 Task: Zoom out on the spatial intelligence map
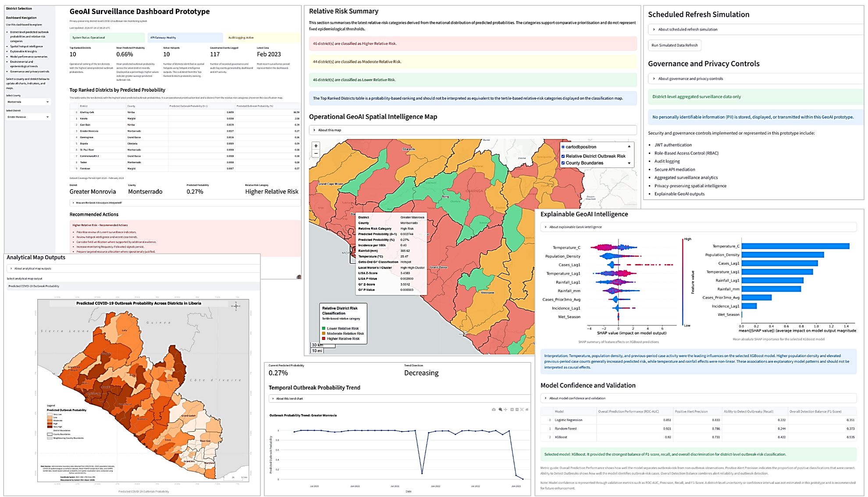[x=316, y=154]
